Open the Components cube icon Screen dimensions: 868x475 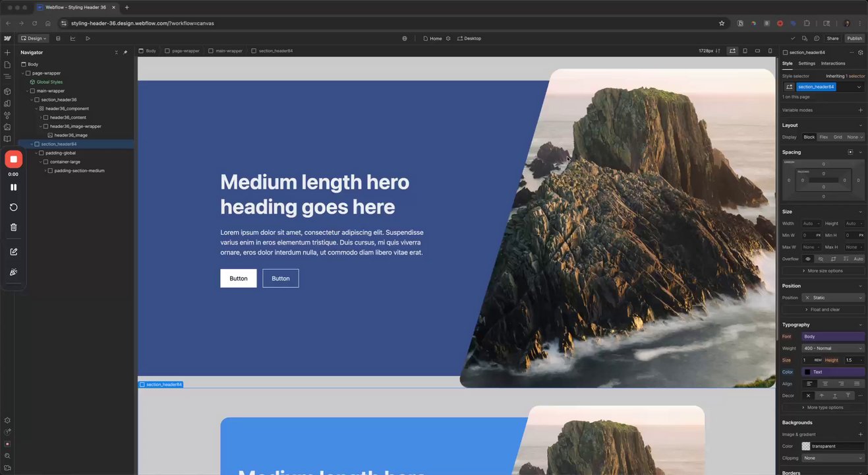(x=7, y=92)
